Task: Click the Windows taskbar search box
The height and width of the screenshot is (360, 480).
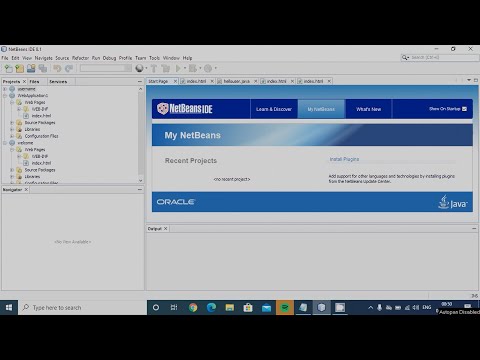Action: pyautogui.click(x=83, y=307)
